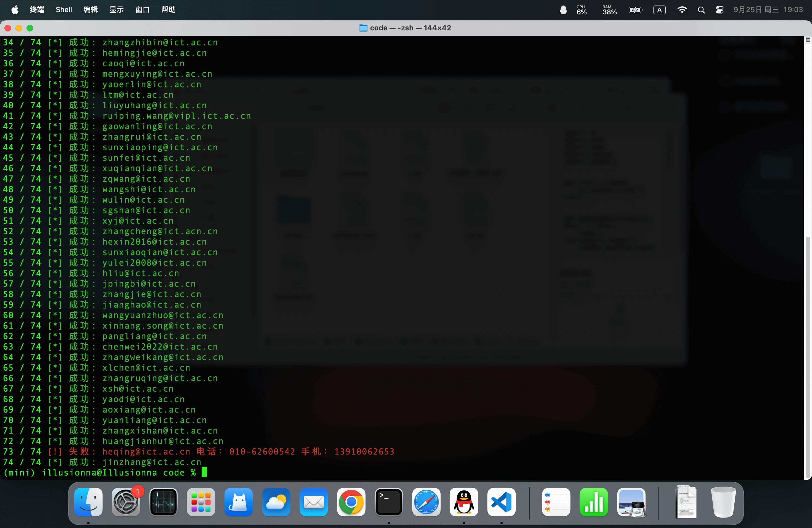Click the battery charging status icon

(635, 10)
